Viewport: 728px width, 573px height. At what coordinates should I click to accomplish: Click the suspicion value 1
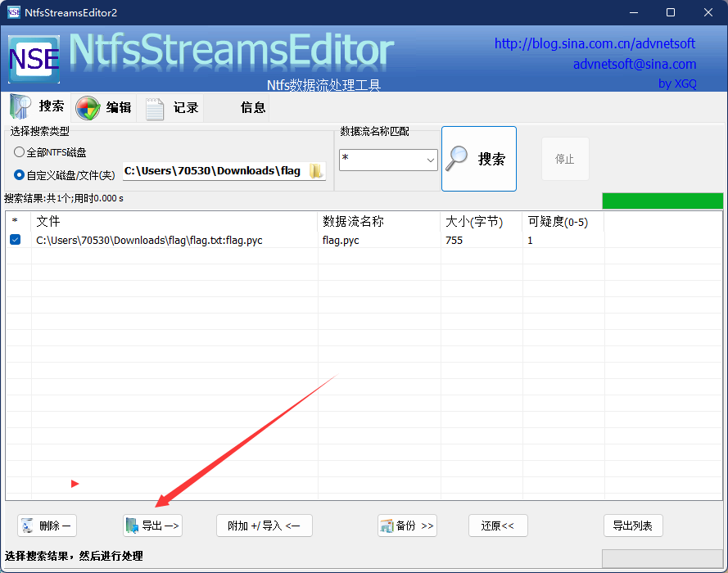tap(530, 241)
